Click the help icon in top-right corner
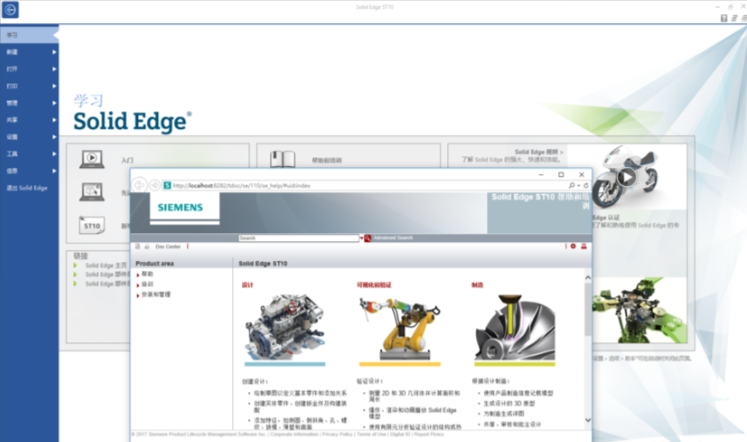 pyautogui.click(x=723, y=18)
